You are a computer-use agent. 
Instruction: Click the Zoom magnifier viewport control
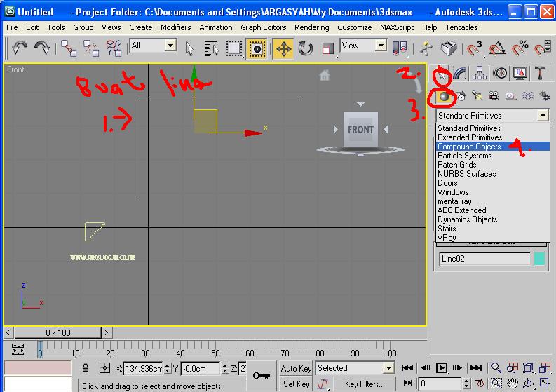coord(496,368)
